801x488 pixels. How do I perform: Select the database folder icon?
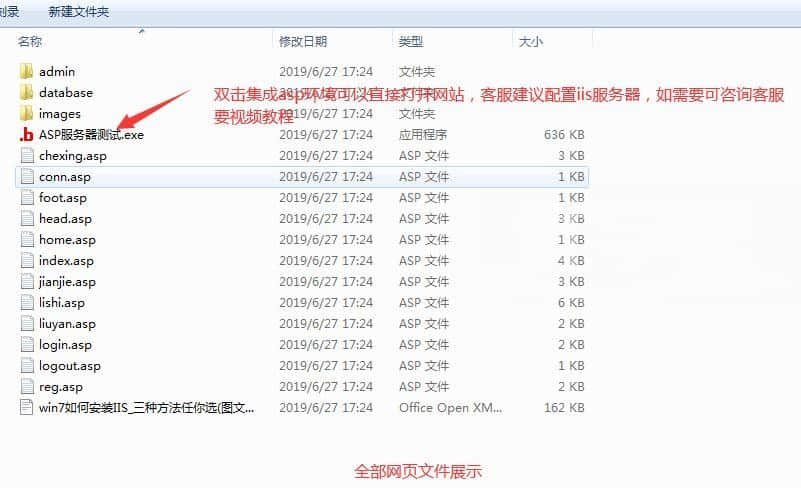27,92
